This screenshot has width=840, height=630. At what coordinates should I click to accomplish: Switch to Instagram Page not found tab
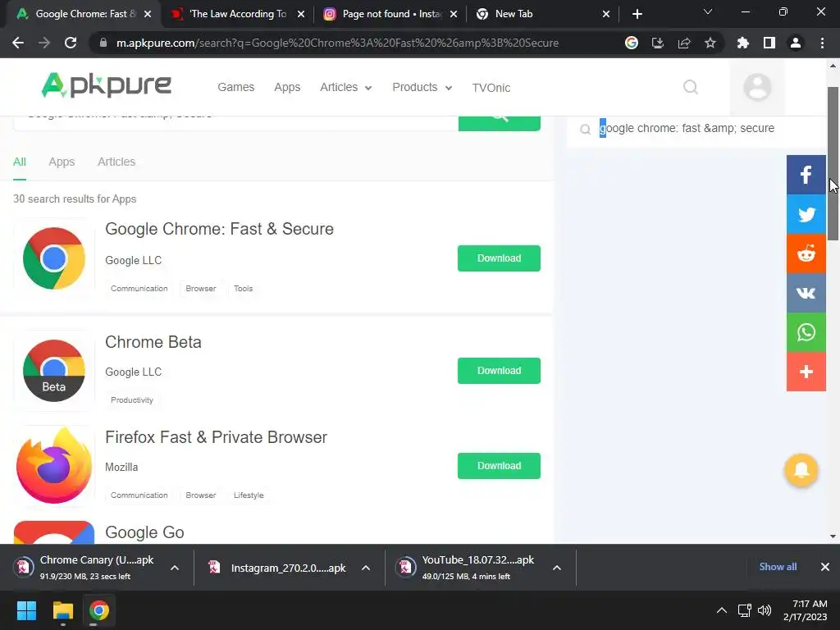pos(390,14)
